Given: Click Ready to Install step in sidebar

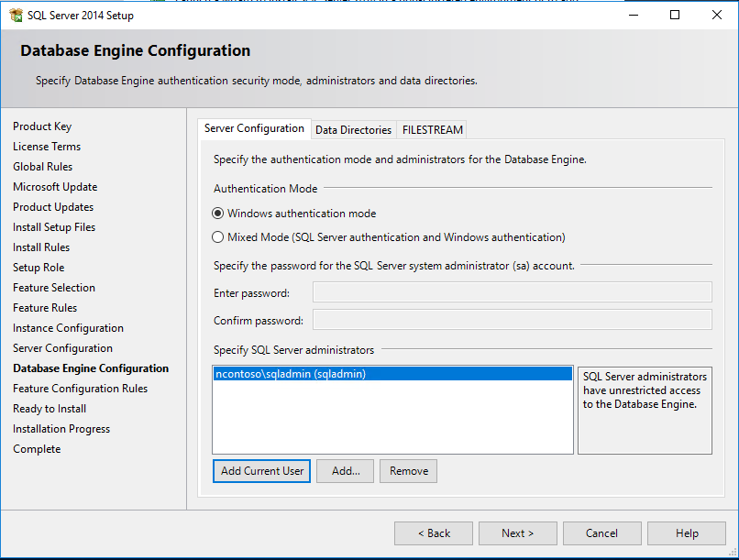Looking at the screenshot, I should (x=50, y=409).
